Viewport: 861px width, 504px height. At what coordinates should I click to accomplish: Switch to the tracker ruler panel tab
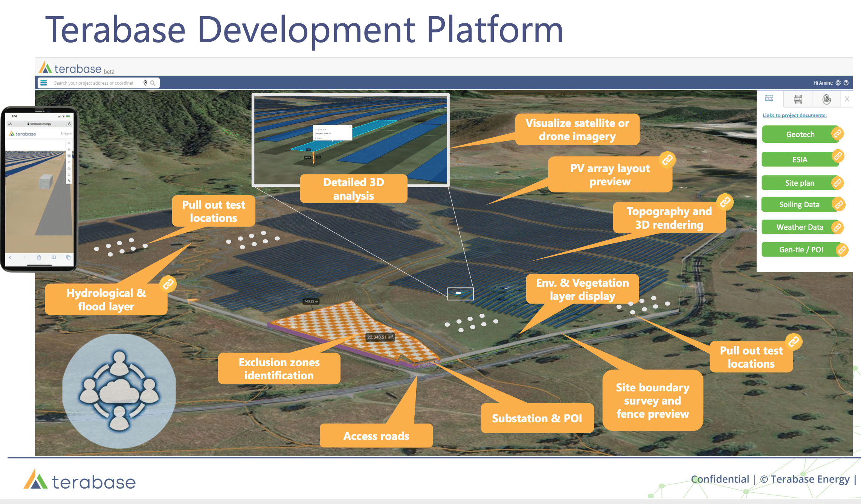coord(797,99)
